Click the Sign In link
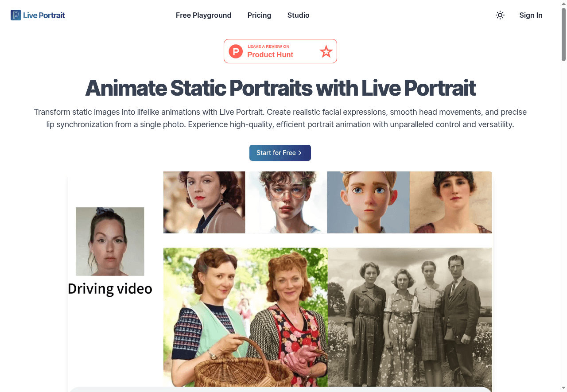Viewport: 567px width, 392px height. 531,15
